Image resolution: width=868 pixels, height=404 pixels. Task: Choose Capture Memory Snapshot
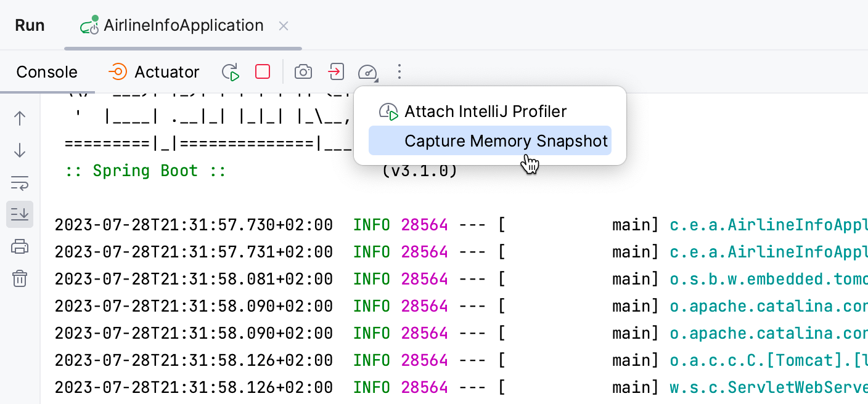pyautogui.click(x=506, y=140)
